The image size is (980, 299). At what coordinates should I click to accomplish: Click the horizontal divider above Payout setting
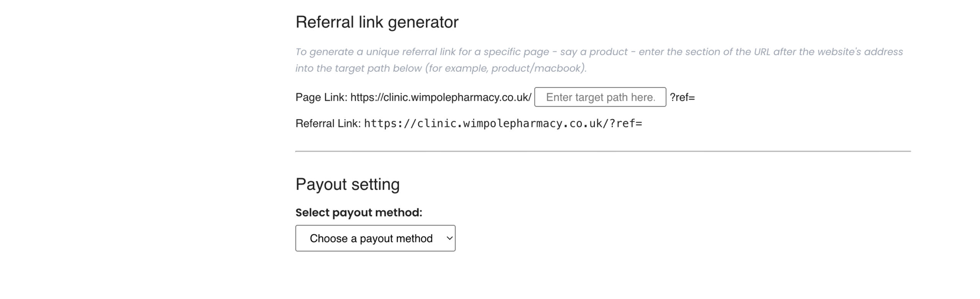603,151
